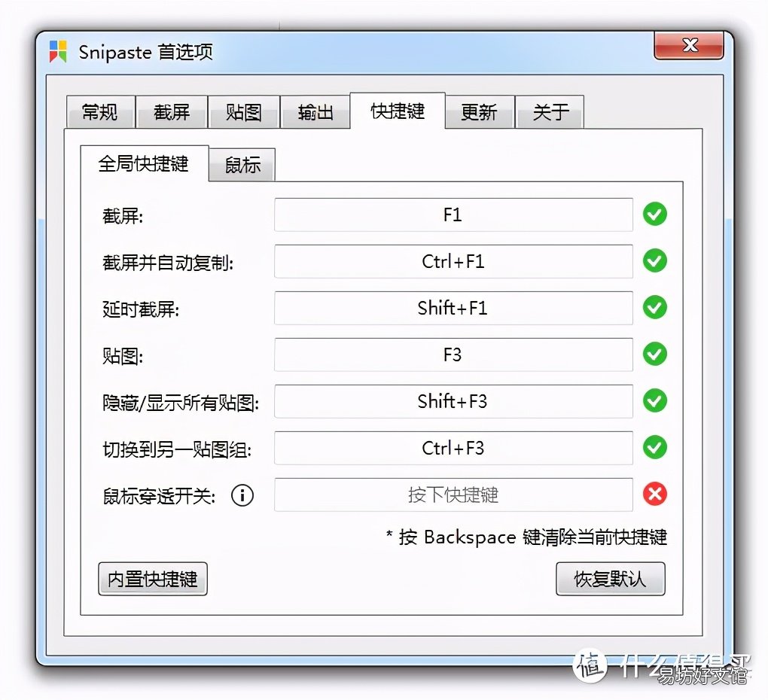This screenshot has width=768, height=700.
Task: Click the green check icon beside the Shift+F1 field
Action: point(655,307)
